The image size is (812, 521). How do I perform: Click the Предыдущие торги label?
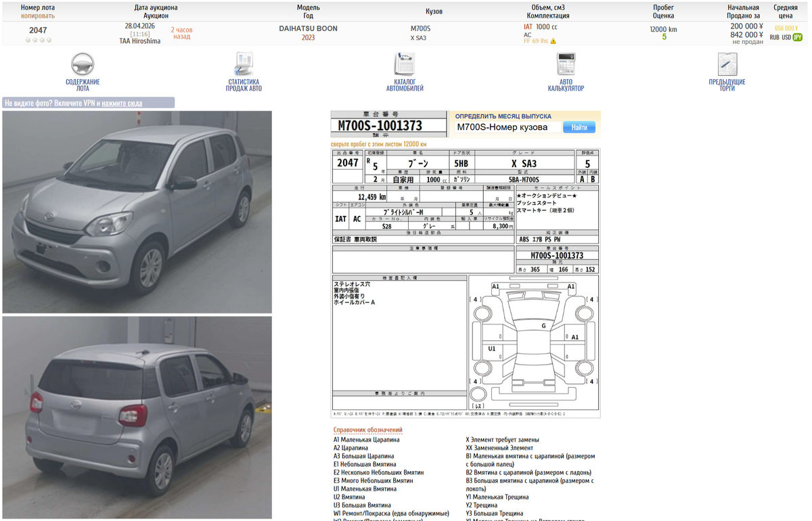tap(727, 85)
